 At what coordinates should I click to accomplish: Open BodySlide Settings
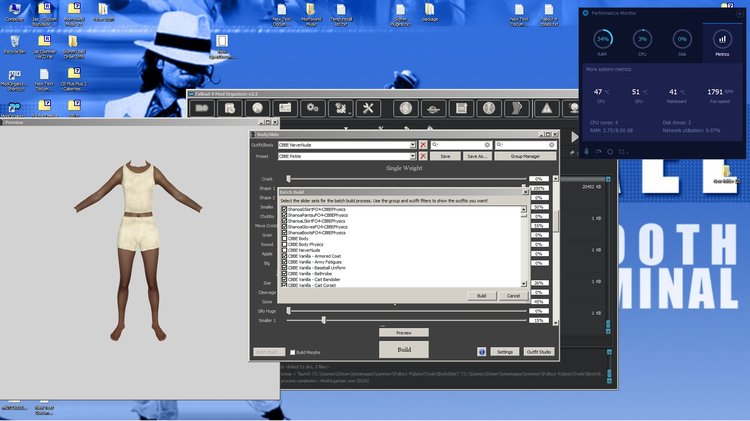pos(505,352)
